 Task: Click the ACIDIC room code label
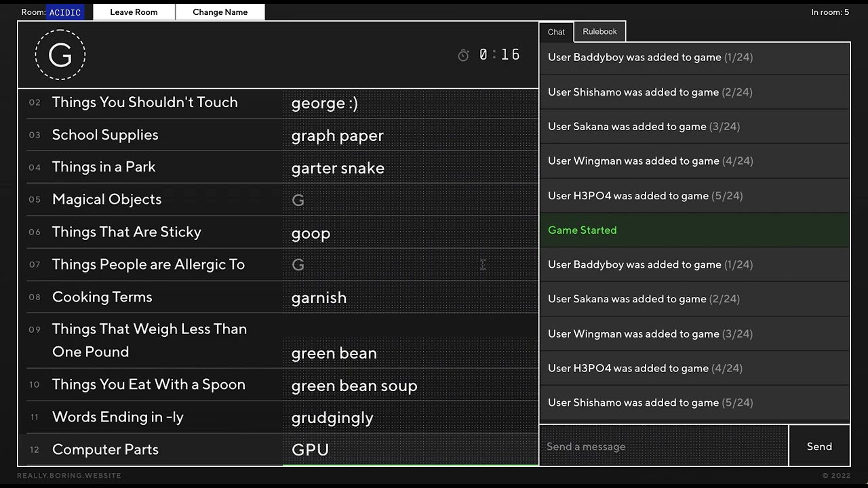coord(65,12)
